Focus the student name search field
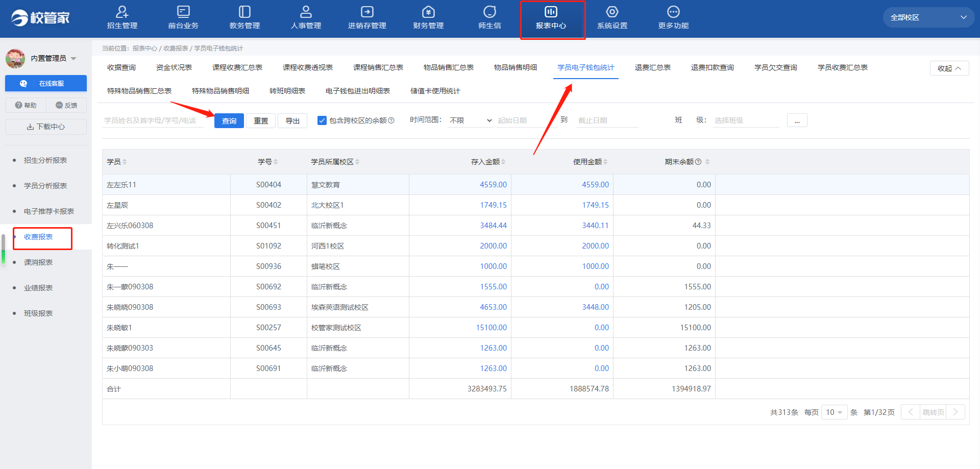The image size is (980, 469). click(x=153, y=120)
